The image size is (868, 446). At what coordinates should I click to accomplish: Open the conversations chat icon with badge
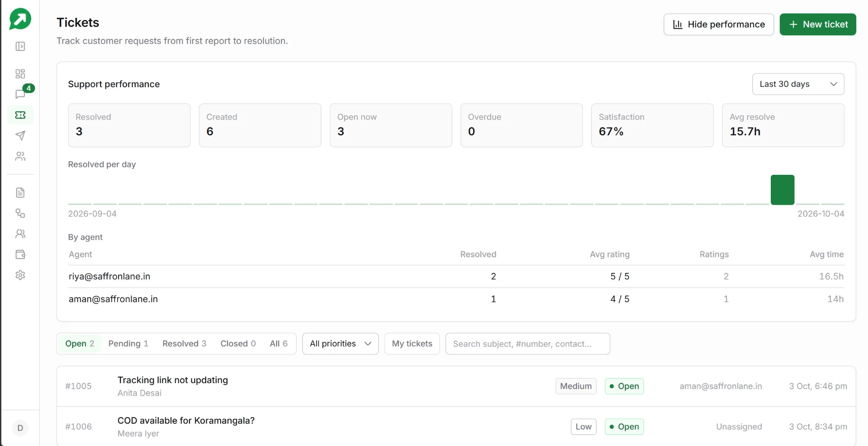coord(20,94)
